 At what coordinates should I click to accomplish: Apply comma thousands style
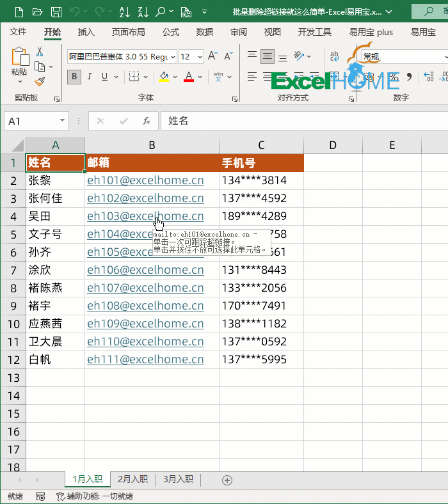(409, 77)
